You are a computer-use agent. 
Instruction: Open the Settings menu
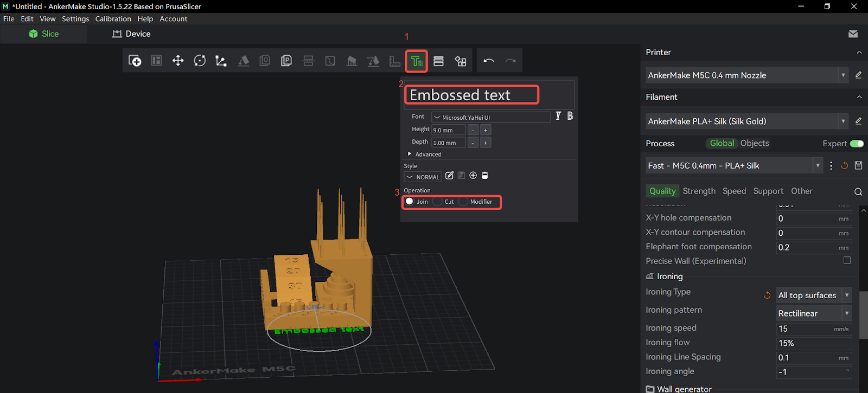tap(75, 18)
